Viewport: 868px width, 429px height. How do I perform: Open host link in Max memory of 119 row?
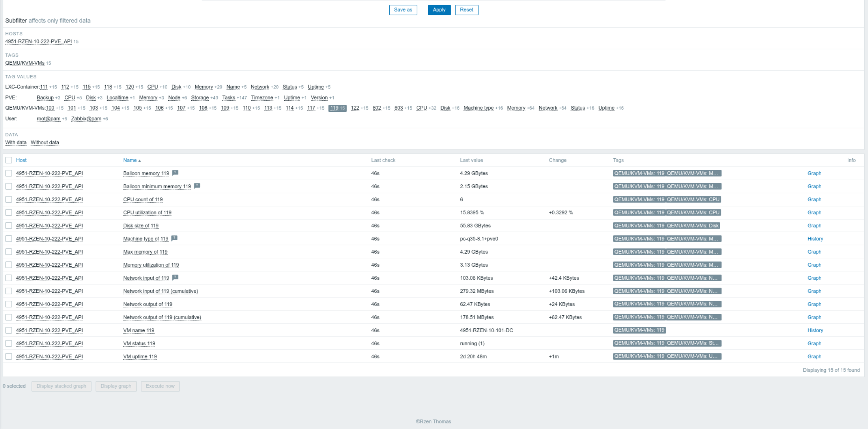pyautogui.click(x=49, y=252)
